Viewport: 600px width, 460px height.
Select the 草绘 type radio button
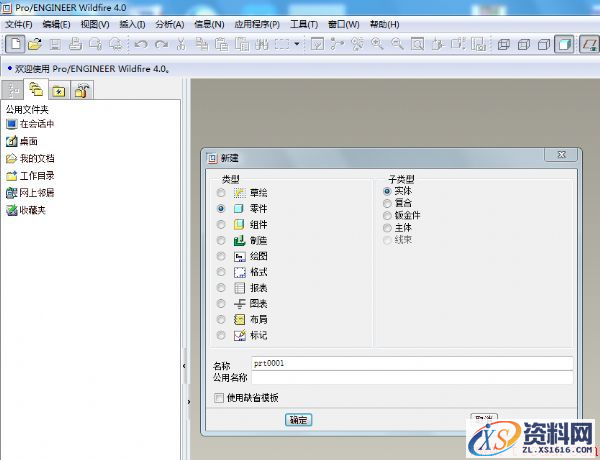click(x=221, y=192)
